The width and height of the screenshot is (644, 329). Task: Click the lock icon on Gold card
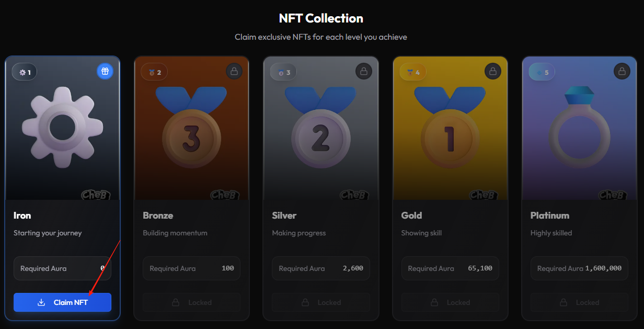[492, 72]
